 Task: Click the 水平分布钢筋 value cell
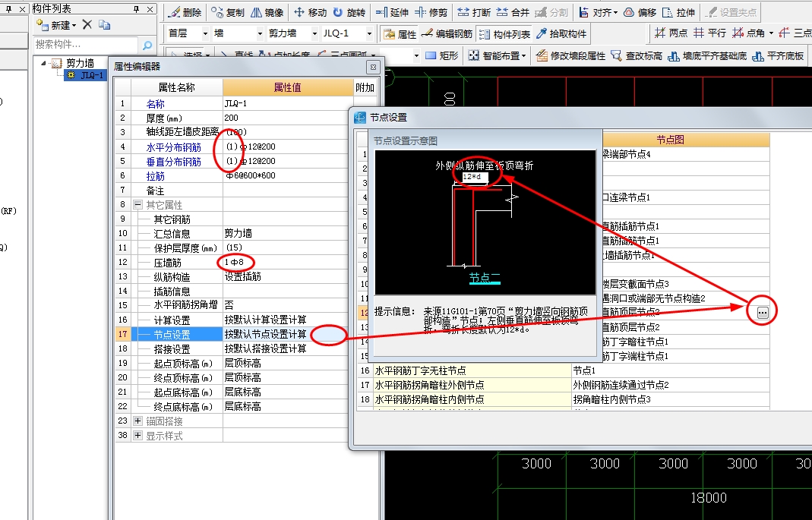287,147
